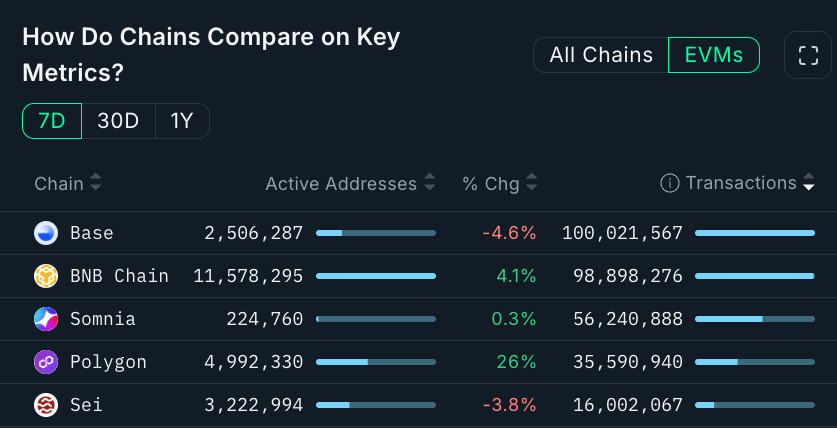Toggle to All Chains view
The image size is (837, 428).
point(601,55)
